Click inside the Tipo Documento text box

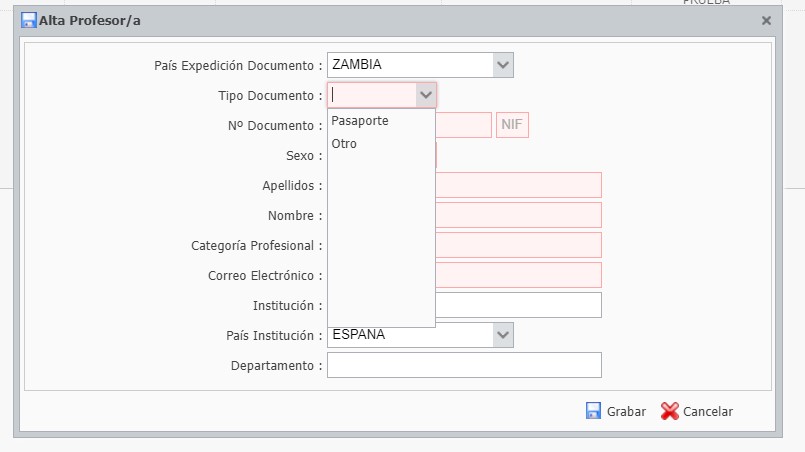(371, 95)
